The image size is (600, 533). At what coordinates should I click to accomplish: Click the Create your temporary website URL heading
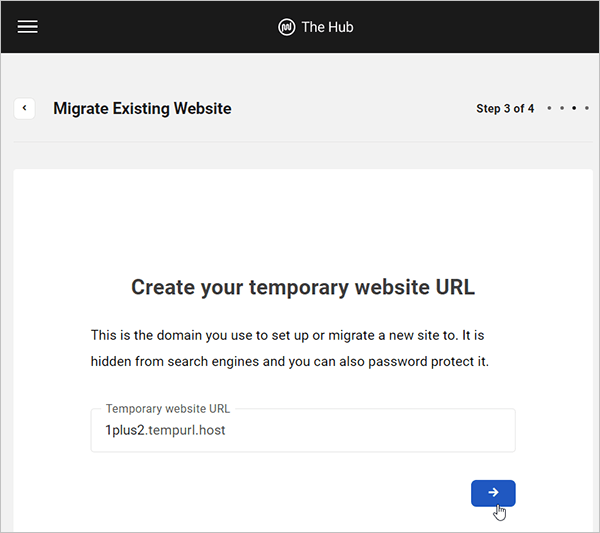(x=303, y=287)
